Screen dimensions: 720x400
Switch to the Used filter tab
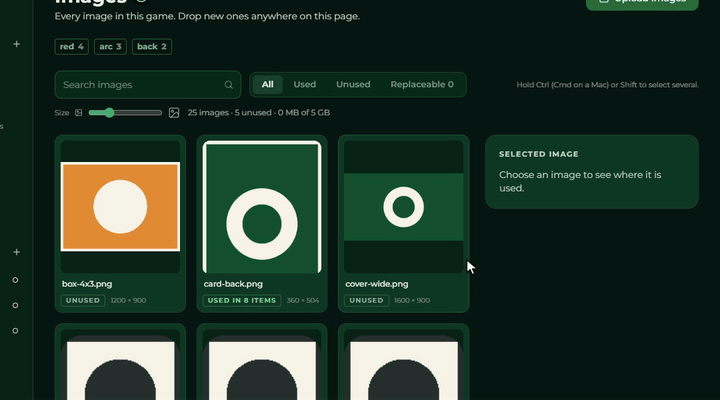[304, 85]
